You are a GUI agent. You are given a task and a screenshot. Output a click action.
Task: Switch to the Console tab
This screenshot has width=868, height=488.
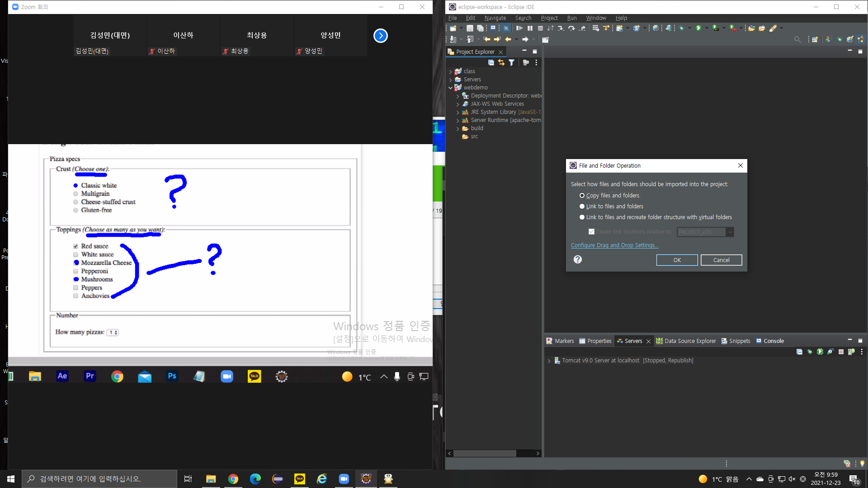coord(773,341)
